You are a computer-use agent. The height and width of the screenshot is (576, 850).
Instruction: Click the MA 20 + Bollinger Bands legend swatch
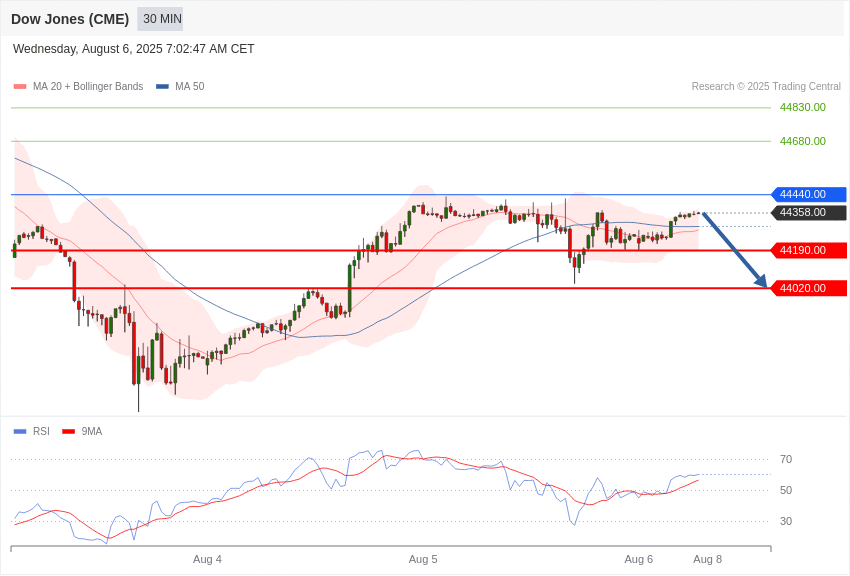(x=20, y=87)
